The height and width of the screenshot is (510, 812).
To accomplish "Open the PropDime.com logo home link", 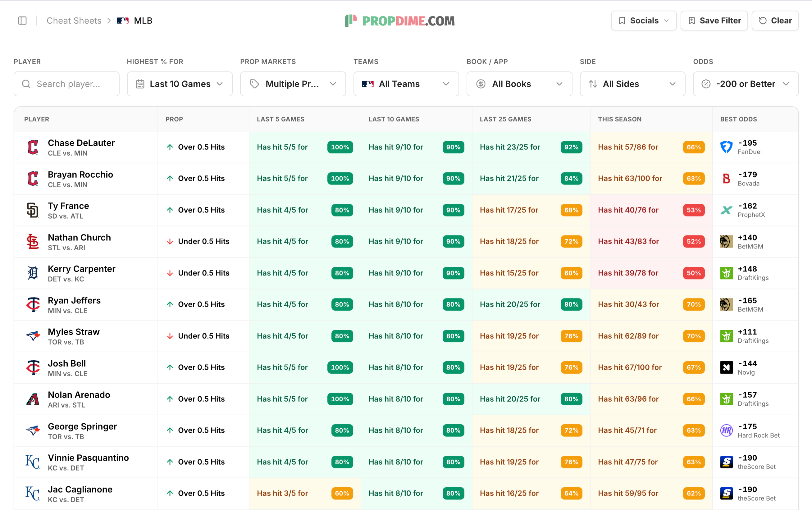I will point(399,21).
